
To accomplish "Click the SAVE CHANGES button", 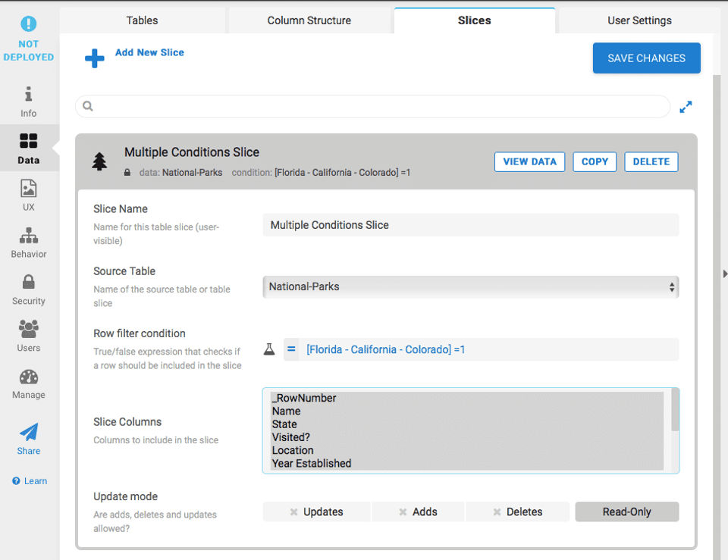I will point(646,58).
